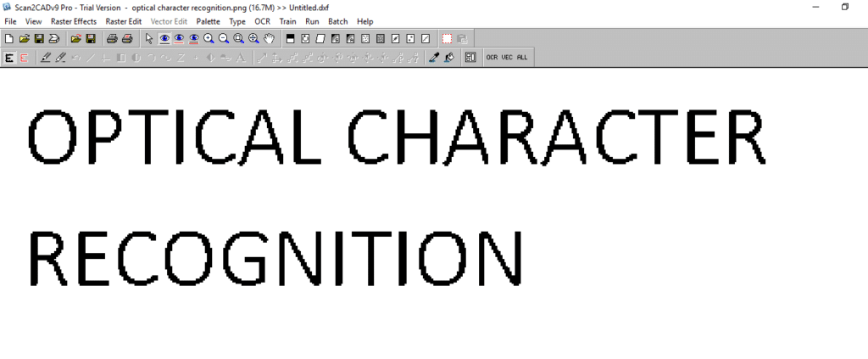Select the Zoom In magnifier
The width and height of the screenshot is (868, 359).
pos(209,39)
